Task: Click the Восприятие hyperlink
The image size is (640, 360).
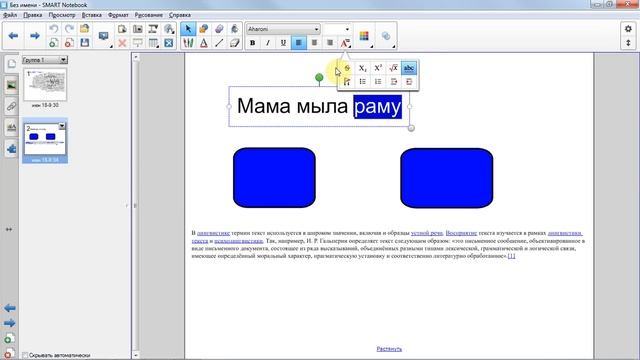Action: click(x=461, y=233)
